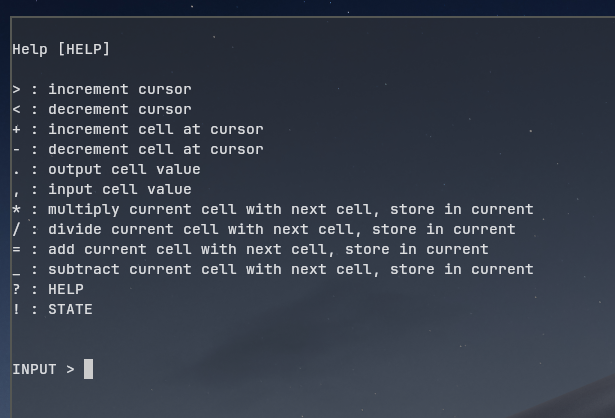This screenshot has height=418, width=615.
Task: Click the "input cell value" description
Action: (x=119, y=189)
